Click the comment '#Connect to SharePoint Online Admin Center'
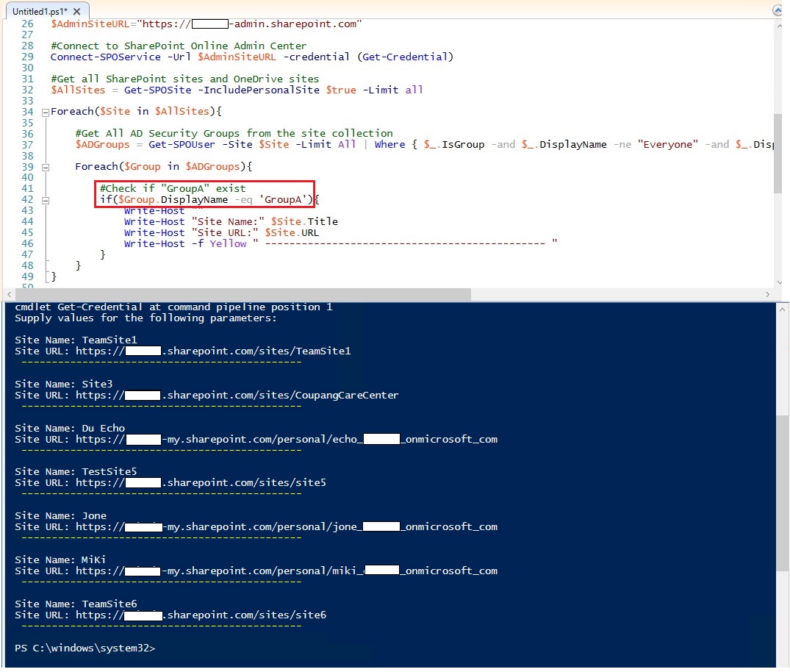Image resolution: width=790 pixels, height=672 pixels. [x=179, y=46]
